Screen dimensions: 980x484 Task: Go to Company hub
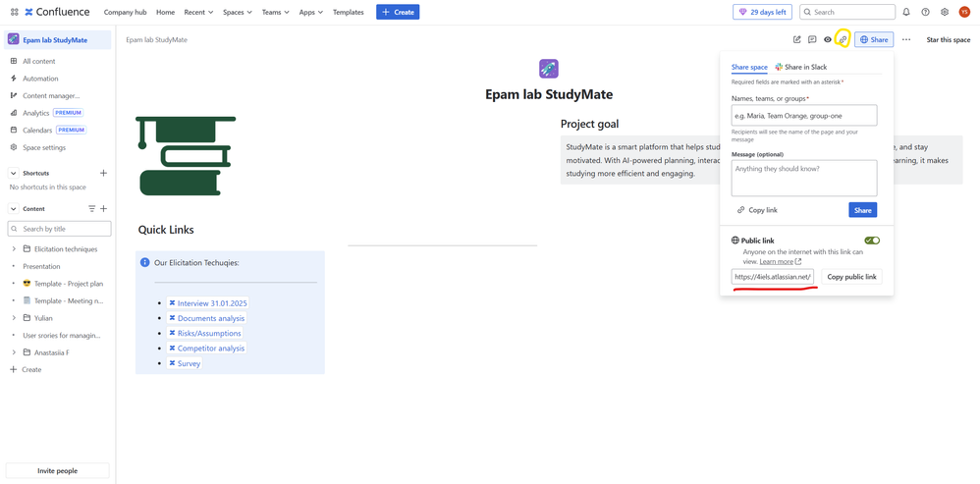click(x=125, y=12)
